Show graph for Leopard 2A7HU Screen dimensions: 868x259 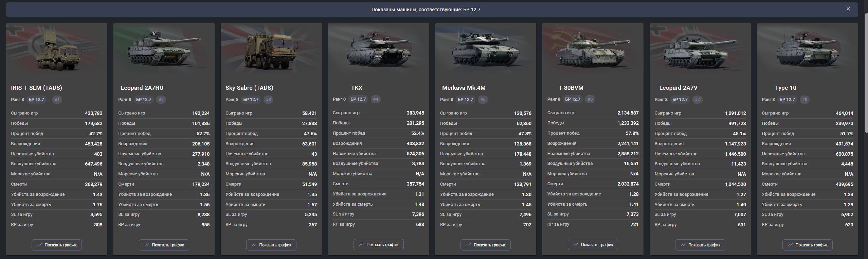[164, 245]
